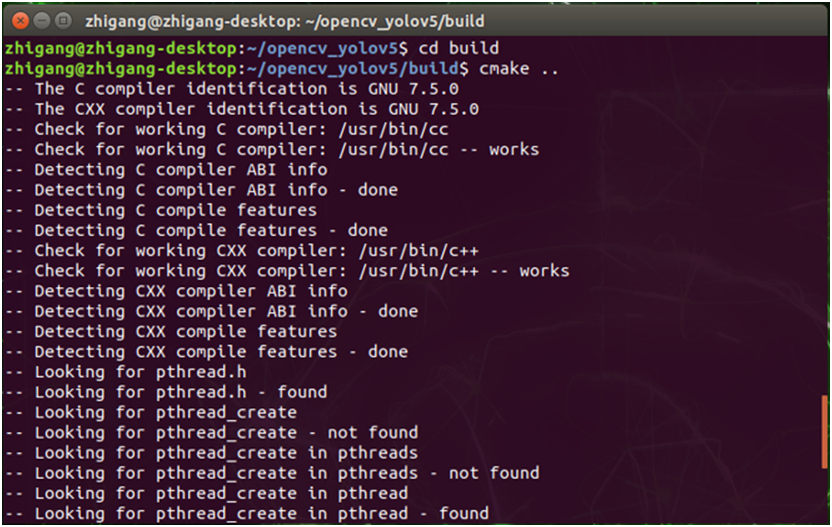The image size is (832, 527).
Task: Minimize the terminal window
Action: (42, 19)
